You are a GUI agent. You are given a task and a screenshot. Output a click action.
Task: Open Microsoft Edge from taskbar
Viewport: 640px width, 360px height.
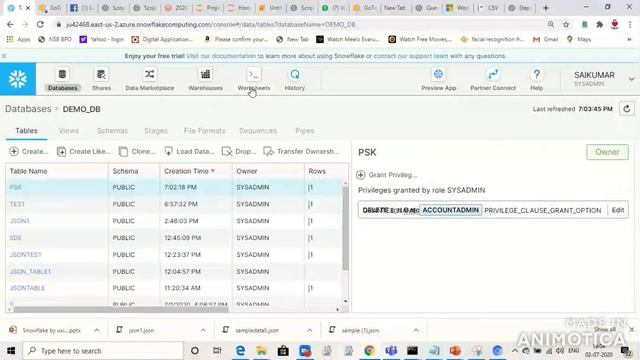pyautogui.click(x=240, y=351)
